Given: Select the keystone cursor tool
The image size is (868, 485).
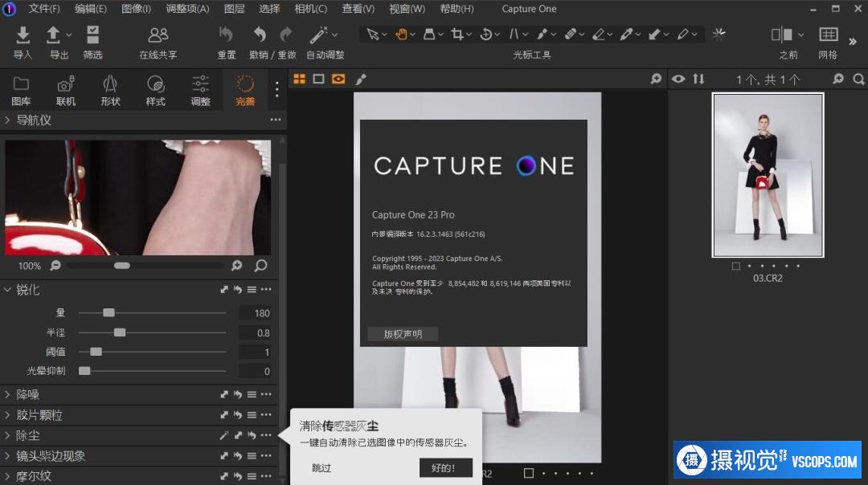Looking at the screenshot, I should (x=514, y=35).
